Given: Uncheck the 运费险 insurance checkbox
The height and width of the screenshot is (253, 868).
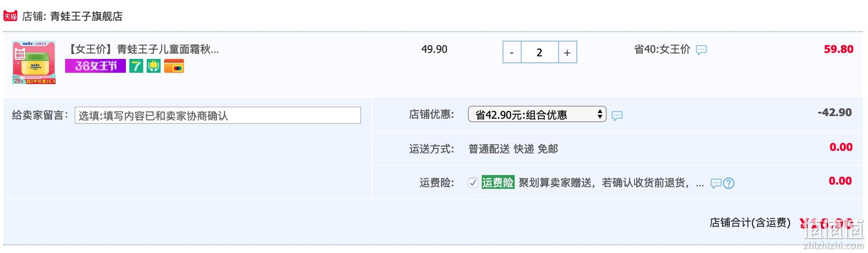Looking at the screenshot, I should 473,183.
